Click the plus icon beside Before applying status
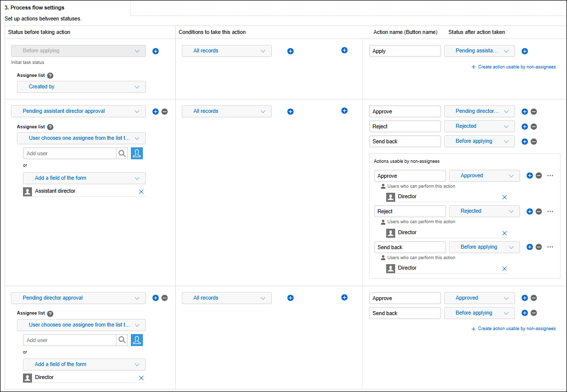The image size is (567, 392). pos(155,51)
